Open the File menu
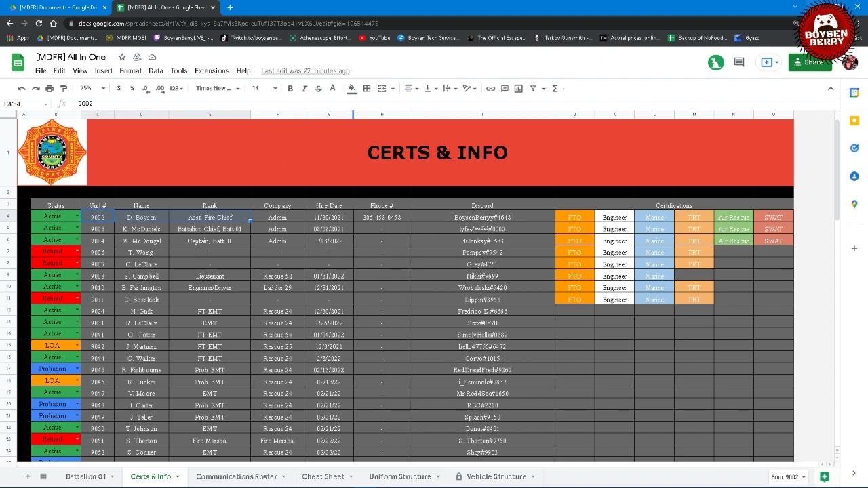Viewport: 868px width, 488px height. [41, 70]
